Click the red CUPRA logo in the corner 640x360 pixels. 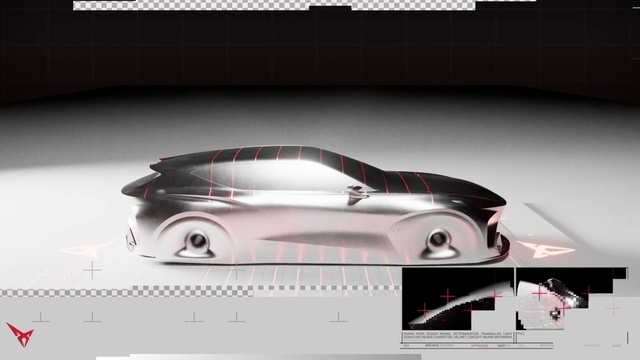20,334
